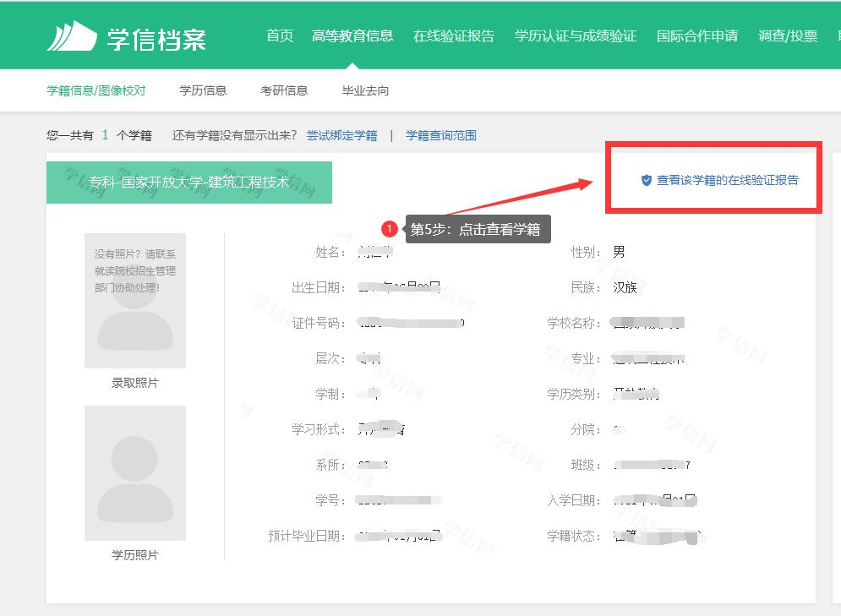Open the 首页 menu item
The height and width of the screenshot is (616, 841).
pos(280,36)
